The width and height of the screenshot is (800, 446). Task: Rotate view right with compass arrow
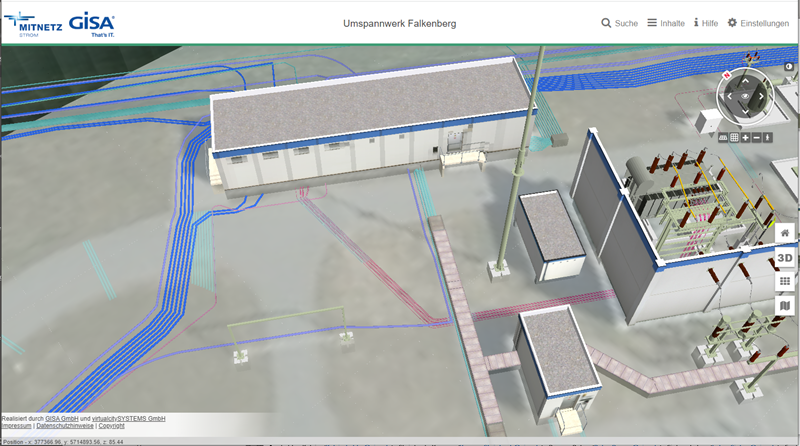(x=762, y=97)
